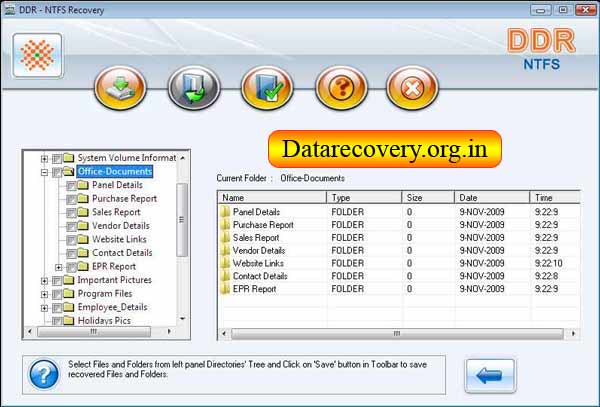The height and width of the screenshot is (407, 600).
Task: Click the Sales Report folder icon in file list
Action: 225,238
